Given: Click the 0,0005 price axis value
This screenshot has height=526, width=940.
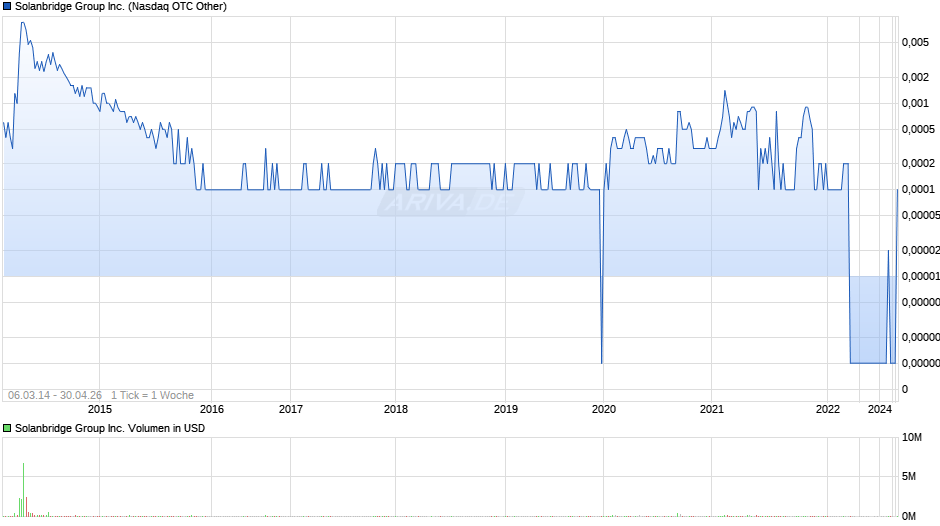Looking at the screenshot, I should [918, 130].
